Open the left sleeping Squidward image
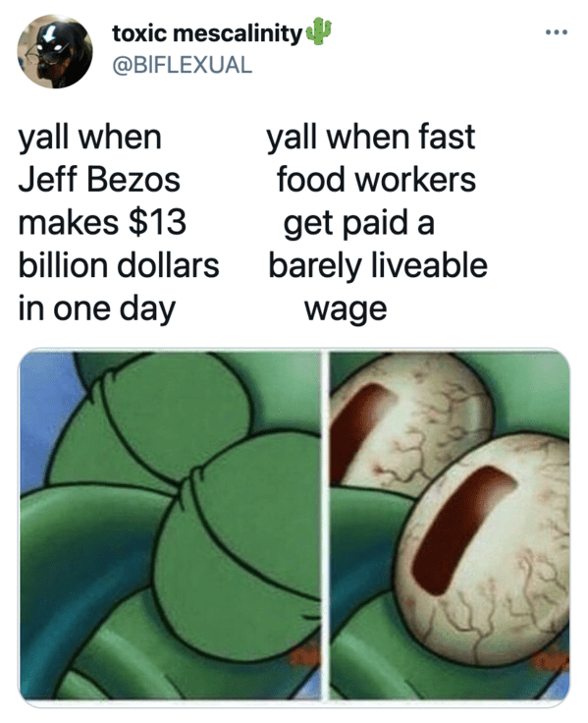Image resolution: width=588 pixels, height=723 pixels. [169, 527]
